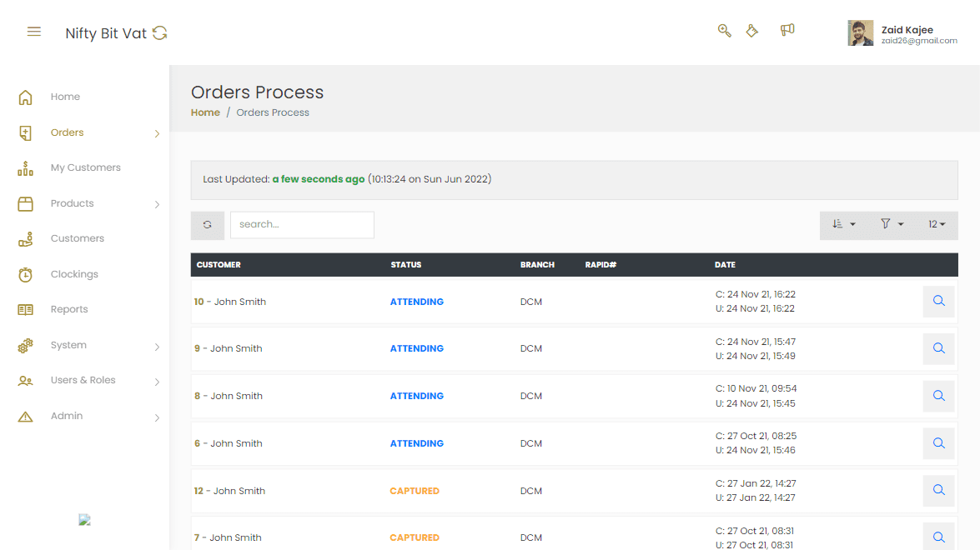Click the BRANCH column header
Screen dimensions: 980x550
[x=537, y=265]
